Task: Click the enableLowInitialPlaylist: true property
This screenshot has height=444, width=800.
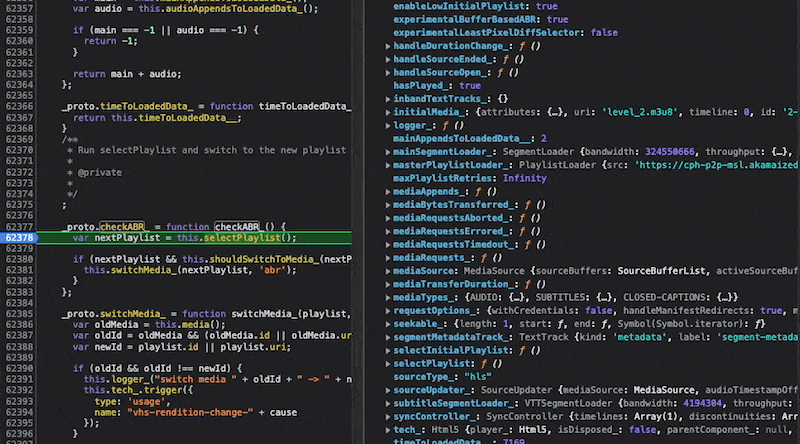Action: tap(476, 6)
